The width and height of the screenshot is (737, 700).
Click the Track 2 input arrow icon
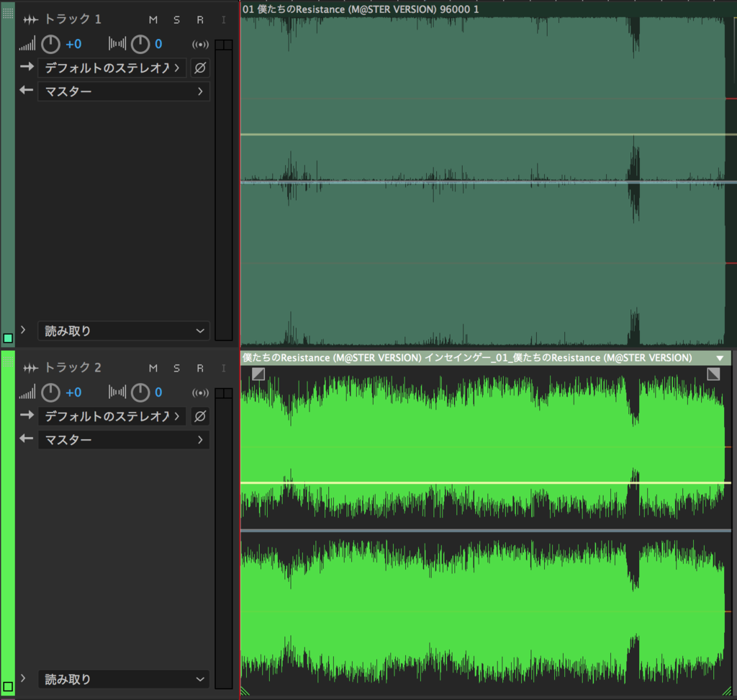[x=27, y=415]
